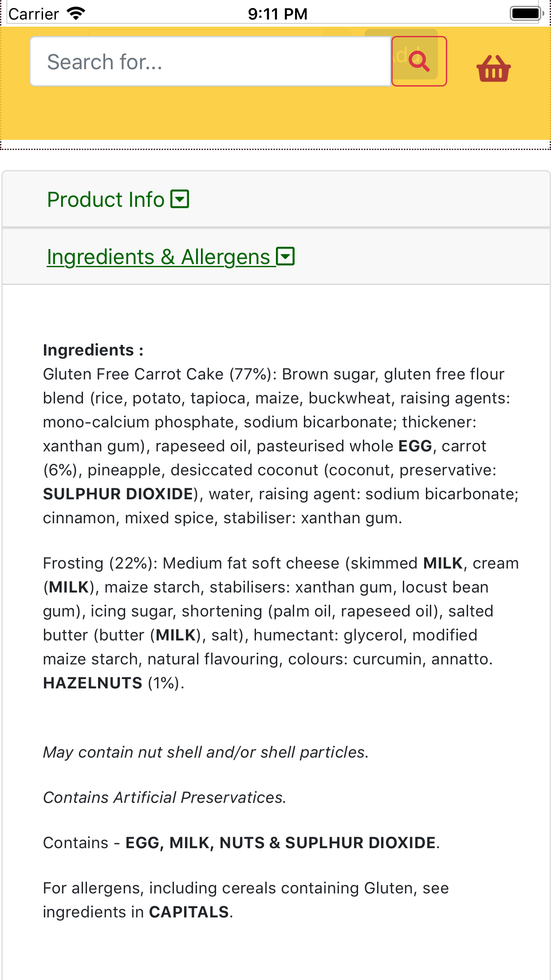This screenshot has height=980, width=551.
Task: Click the caret icon beside Ingredients & Allergens
Action: pos(285,257)
